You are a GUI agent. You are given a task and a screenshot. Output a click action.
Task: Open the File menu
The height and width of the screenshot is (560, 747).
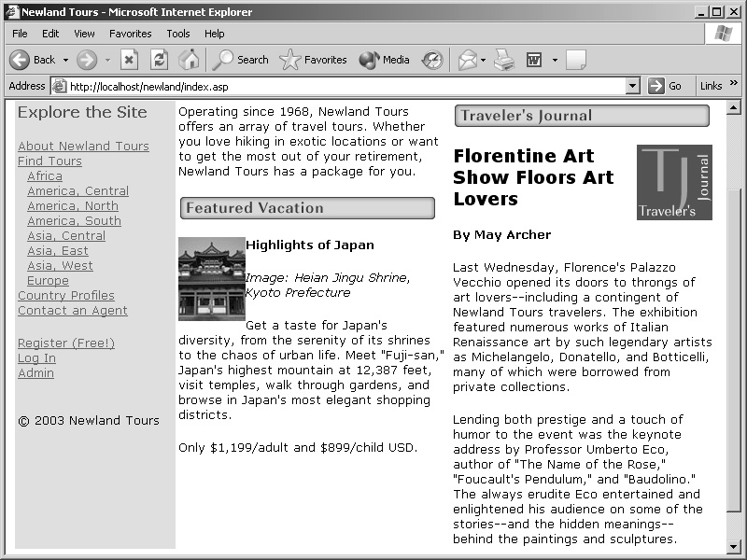point(20,34)
